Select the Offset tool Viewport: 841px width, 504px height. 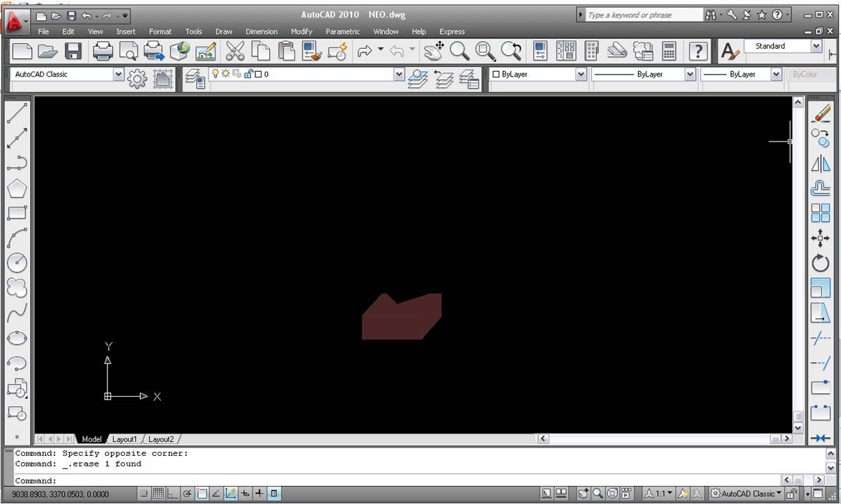click(x=821, y=188)
